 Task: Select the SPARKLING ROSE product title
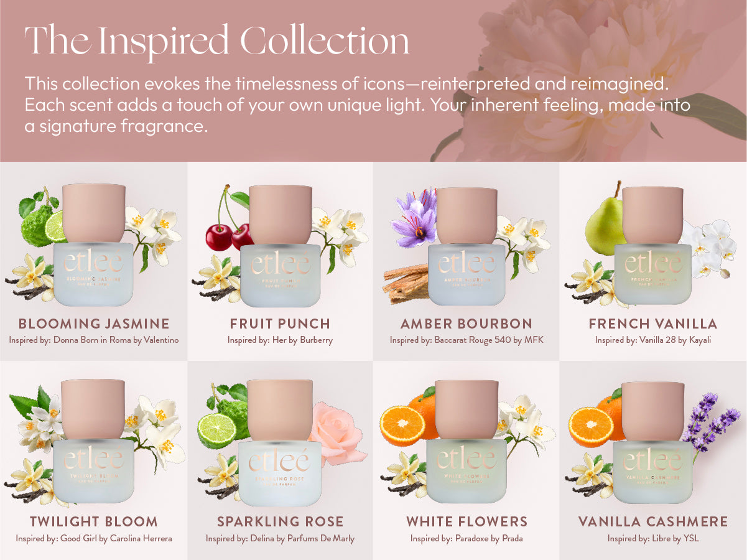(x=280, y=521)
